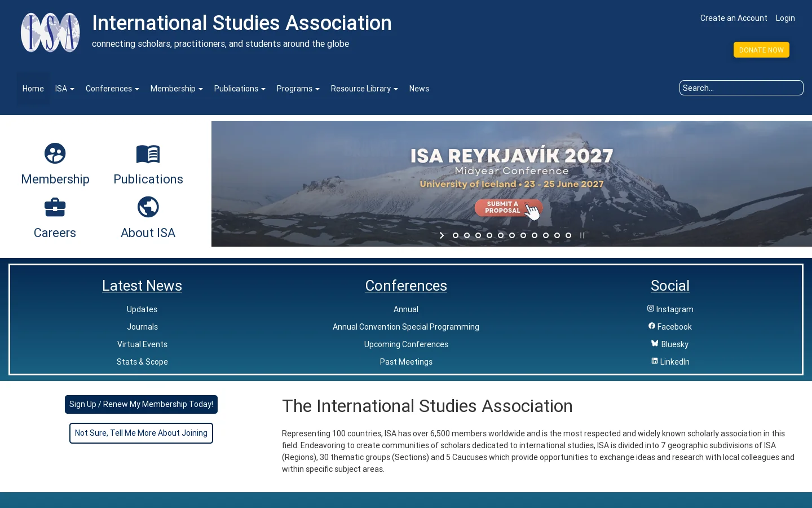Open Membership via its people icon

coord(55,154)
